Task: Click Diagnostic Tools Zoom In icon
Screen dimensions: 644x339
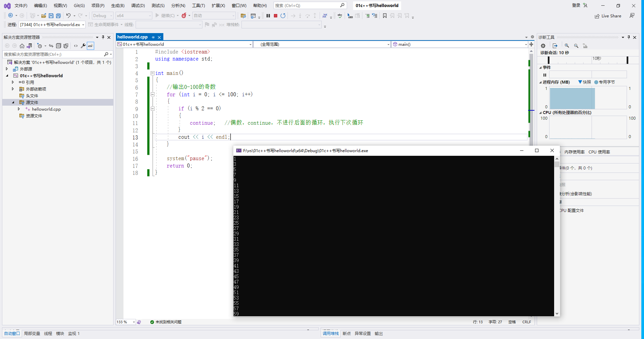Action: pyautogui.click(x=567, y=46)
